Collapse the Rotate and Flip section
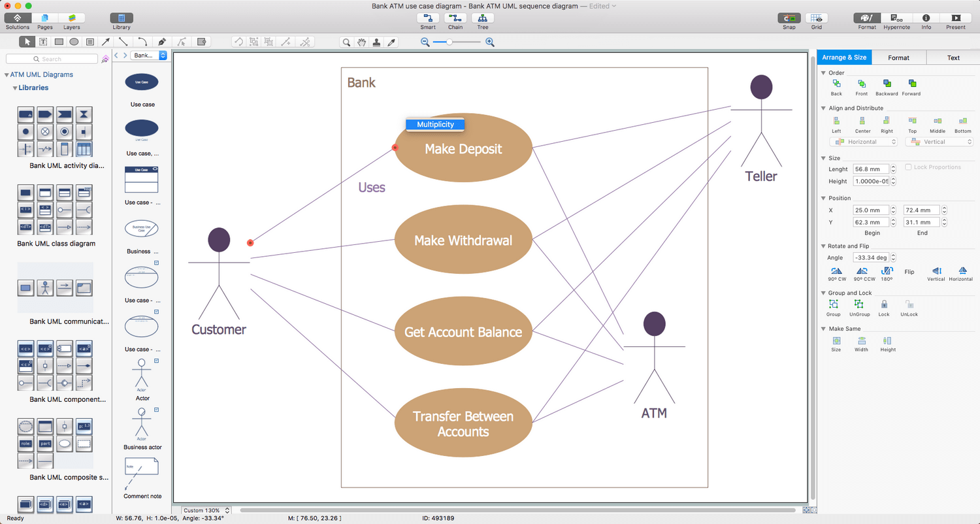 coord(823,246)
